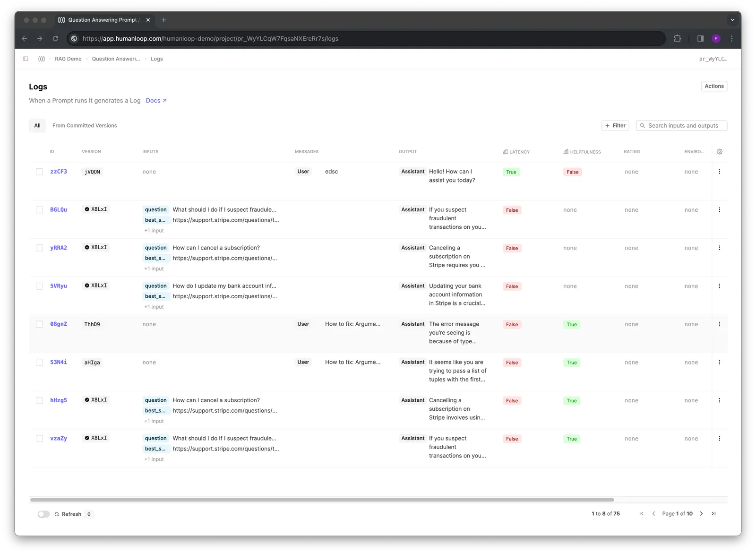Switch to the All tab

coord(37,126)
